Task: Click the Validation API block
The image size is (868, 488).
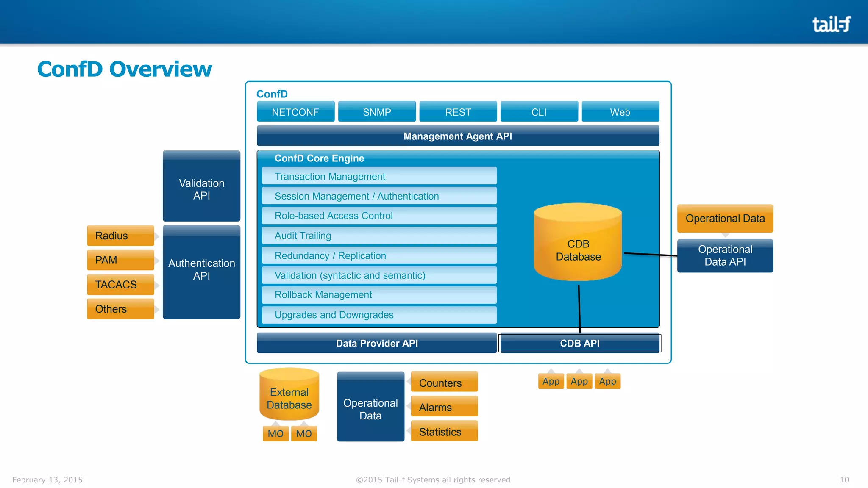Action: 201,186
